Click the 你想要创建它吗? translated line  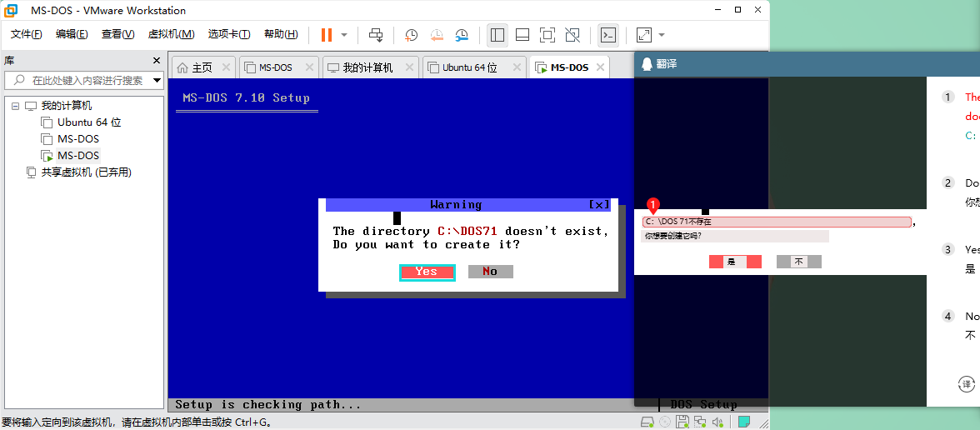(735, 237)
